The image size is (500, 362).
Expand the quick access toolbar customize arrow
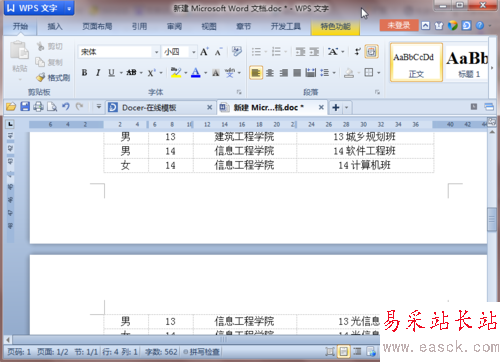click(x=99, y=107)
